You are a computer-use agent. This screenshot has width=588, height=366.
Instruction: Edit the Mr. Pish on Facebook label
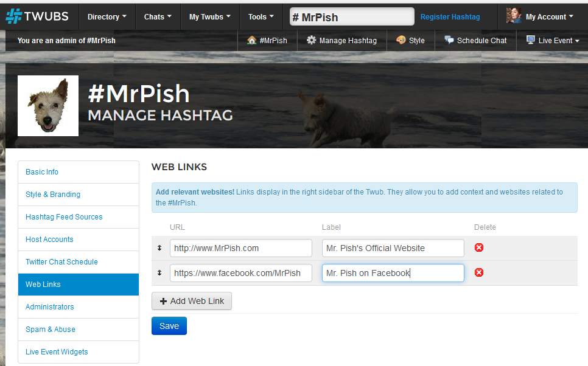[x=393, y=273]
